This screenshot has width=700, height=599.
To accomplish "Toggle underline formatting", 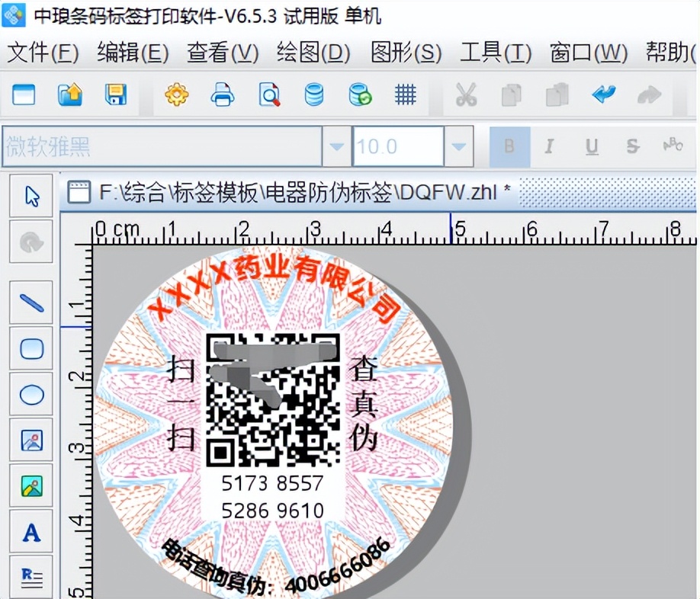I will [x=591, y=146].
